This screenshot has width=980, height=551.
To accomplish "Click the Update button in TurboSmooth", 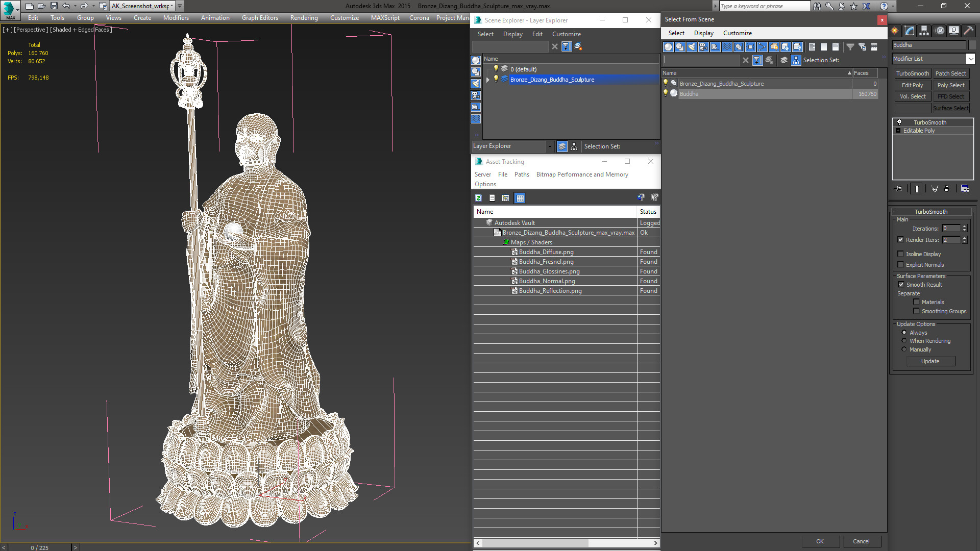I will (x=930, y=361).
